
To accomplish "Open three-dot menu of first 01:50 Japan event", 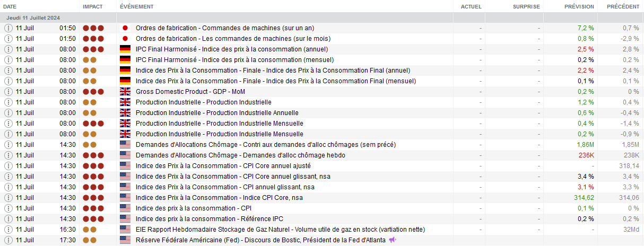I will point(8,28).
